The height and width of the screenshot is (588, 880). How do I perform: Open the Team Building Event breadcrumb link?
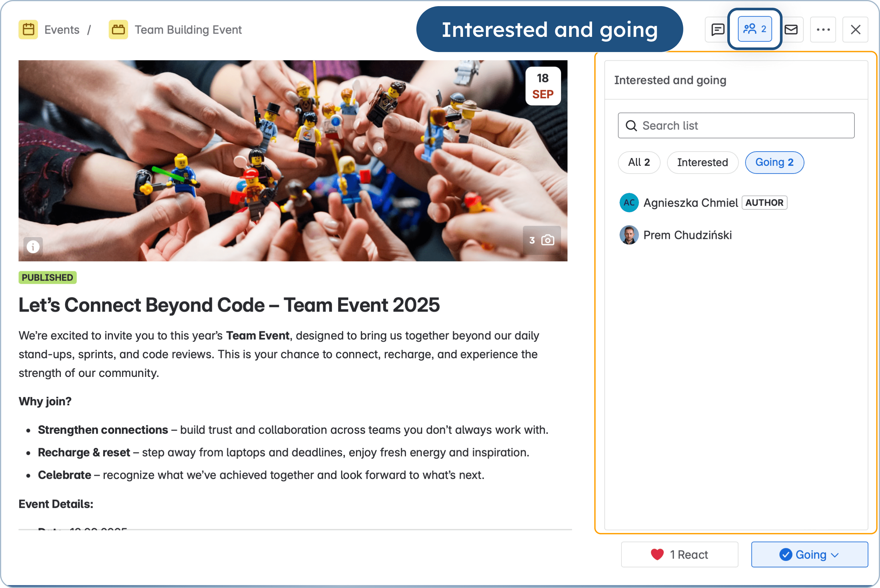188,29
